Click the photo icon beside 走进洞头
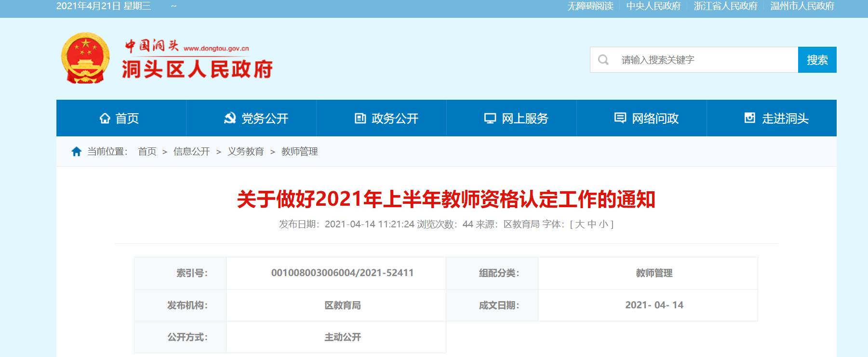868x357 pixels. (x=750, y=118)
